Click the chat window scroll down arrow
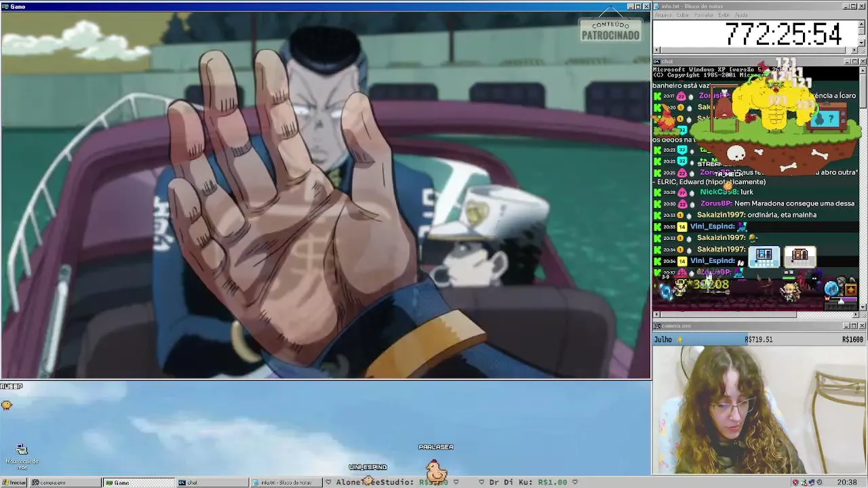The width and height of the screenshot is (868, 488). pyautogui.click(x=862, y=307)
